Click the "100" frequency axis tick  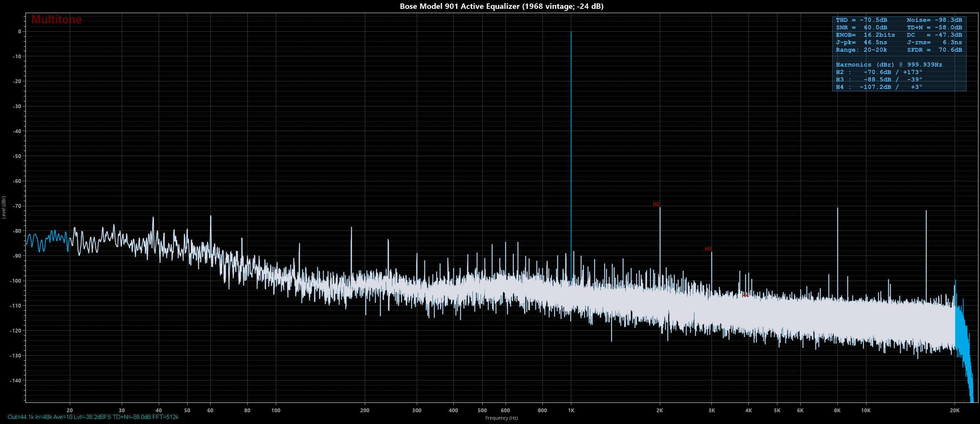point(276,411)
